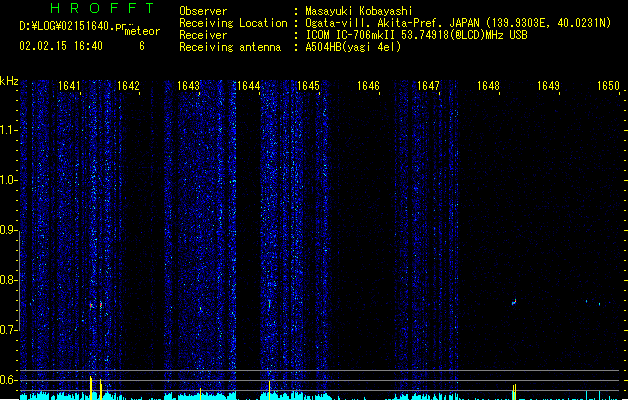This screenshot has height=400, width=629.
Task: Click time marker 1649
Action: pos(548,86)
